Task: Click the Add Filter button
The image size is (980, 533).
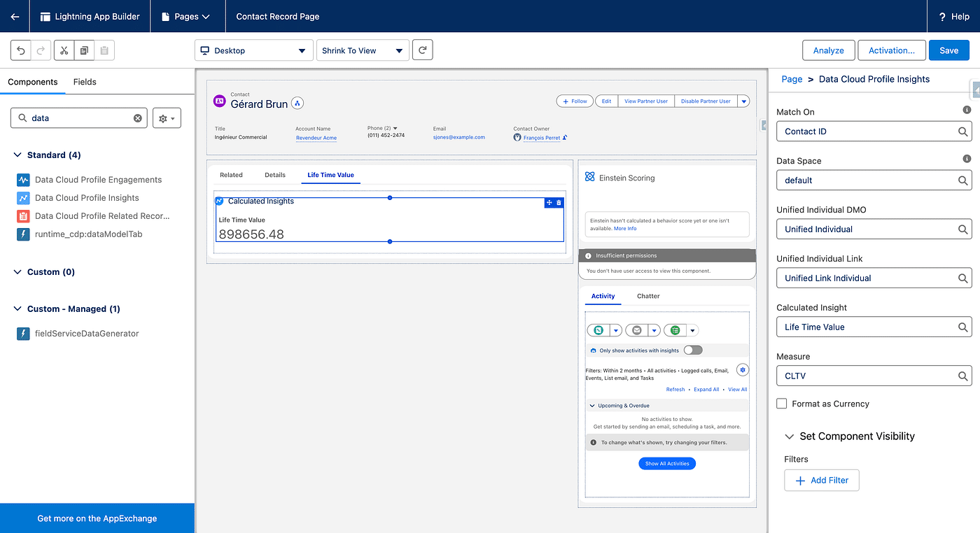Action: [x=821, y=481]
